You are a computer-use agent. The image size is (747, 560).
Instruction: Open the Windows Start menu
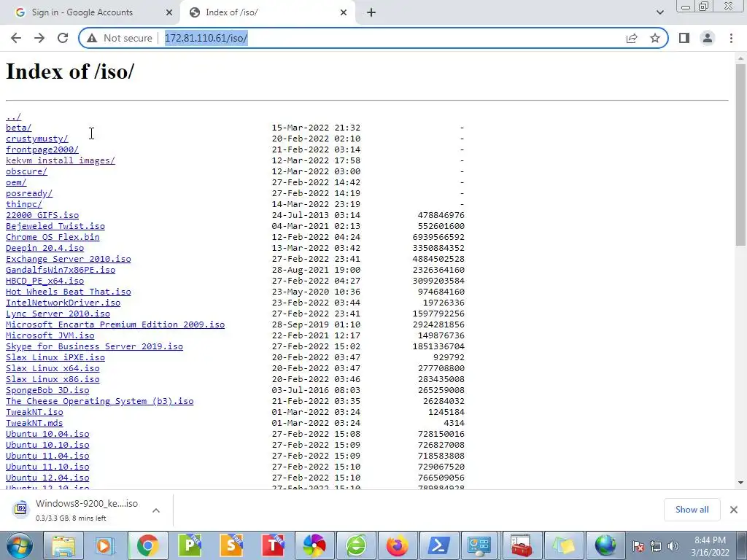pos(19,545)
